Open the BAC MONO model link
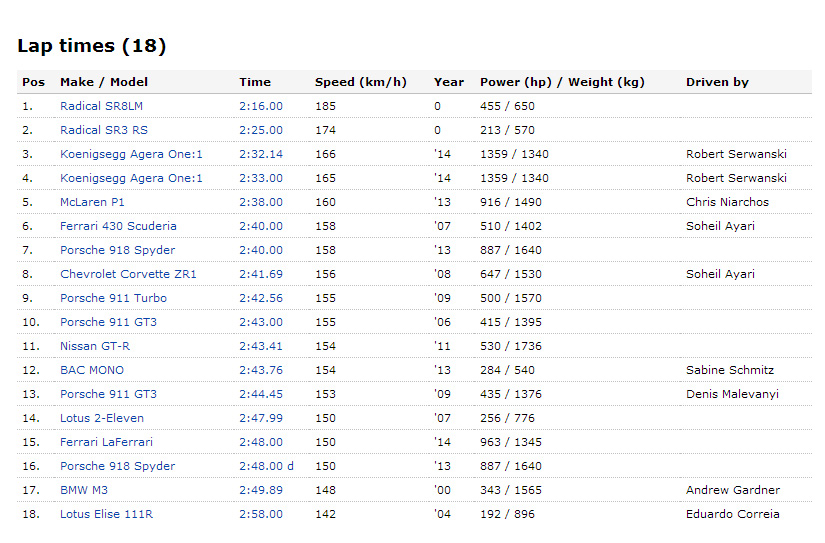Image resolution: width=825 pixels, height=543 pixels. 92,370
